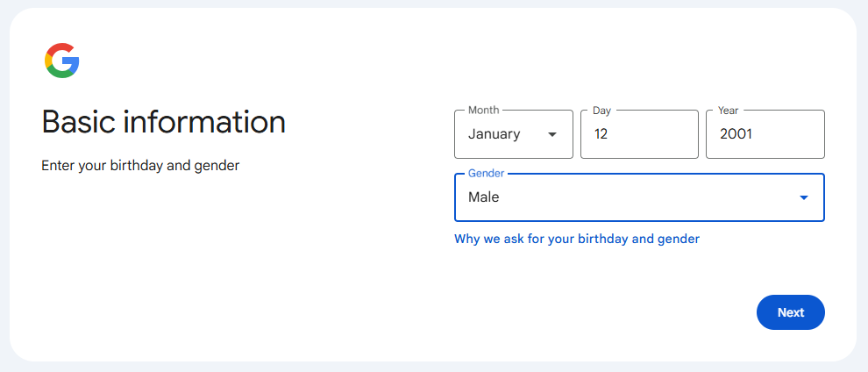Click the floating 'Year' field label
This screenshot has height=372, width=868.
coord(728,111)
